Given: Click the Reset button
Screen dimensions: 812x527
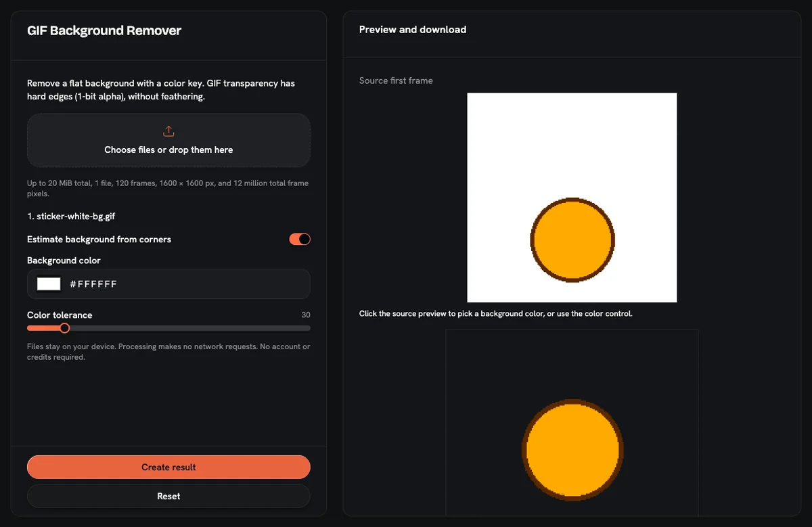Looking at the screenshot, I should pyautogui.click(x=168, y=496).
